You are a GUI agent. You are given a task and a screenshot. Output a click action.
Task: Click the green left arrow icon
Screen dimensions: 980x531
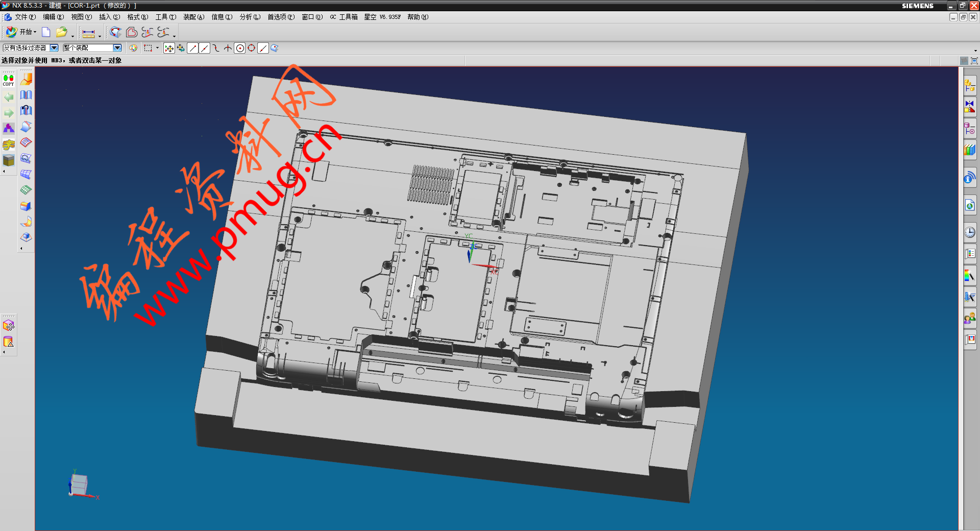click(9, 97)
